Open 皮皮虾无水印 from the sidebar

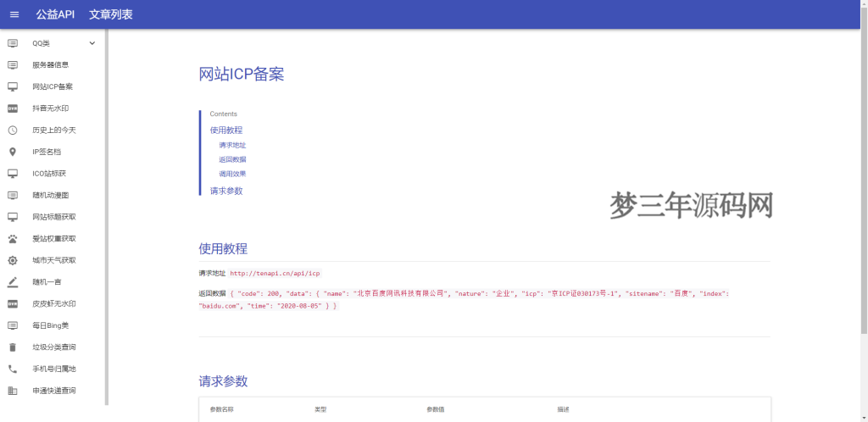pyautogui.click(x=53, y=303)
